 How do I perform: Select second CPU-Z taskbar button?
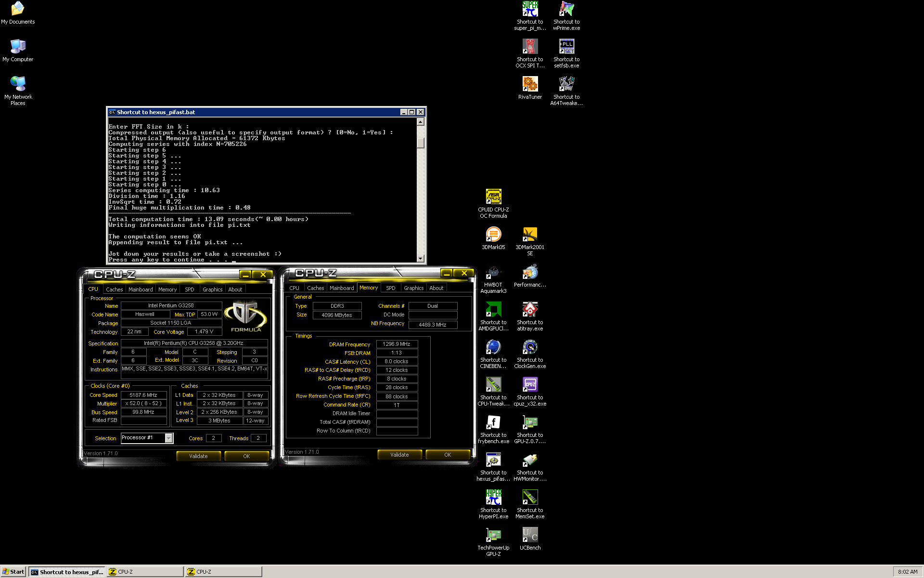tap(223, 572)
